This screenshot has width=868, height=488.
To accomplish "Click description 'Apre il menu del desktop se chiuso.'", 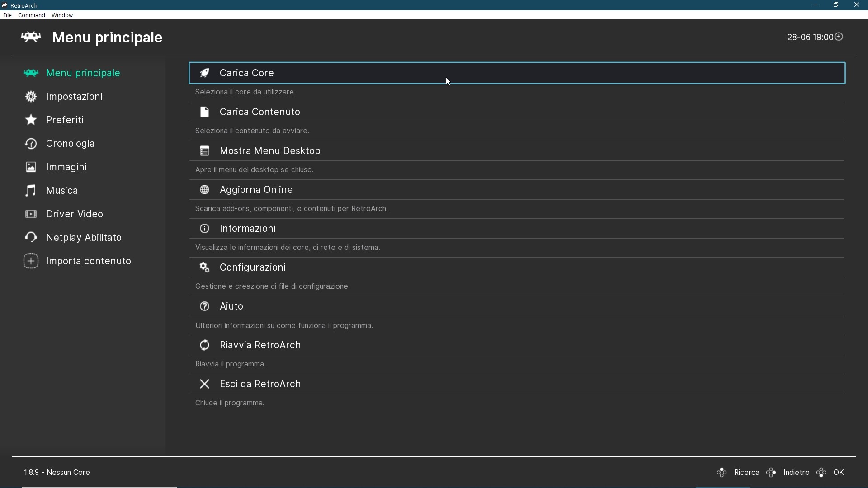I will pos(255,170).
